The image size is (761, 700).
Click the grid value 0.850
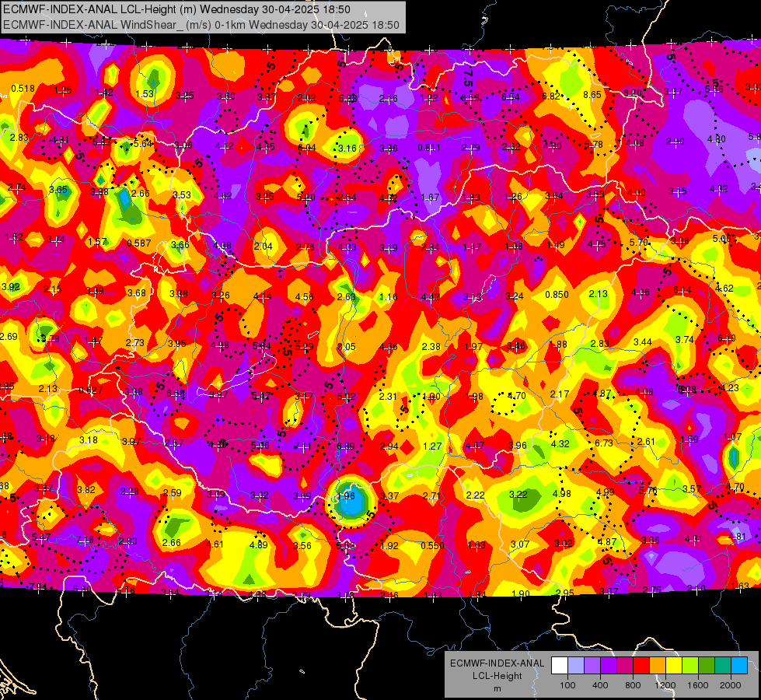557,294
